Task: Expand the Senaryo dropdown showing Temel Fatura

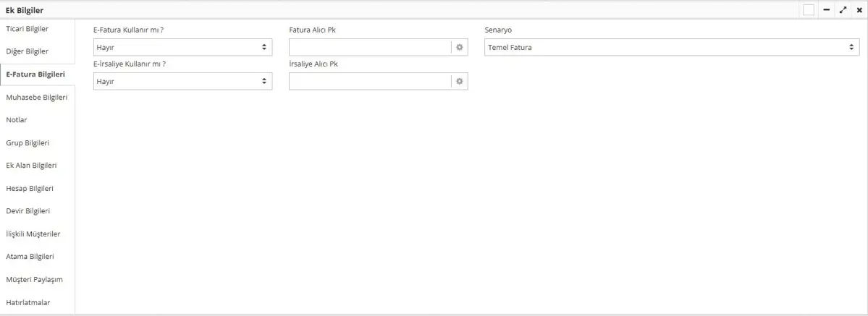Action: (671, 47)
